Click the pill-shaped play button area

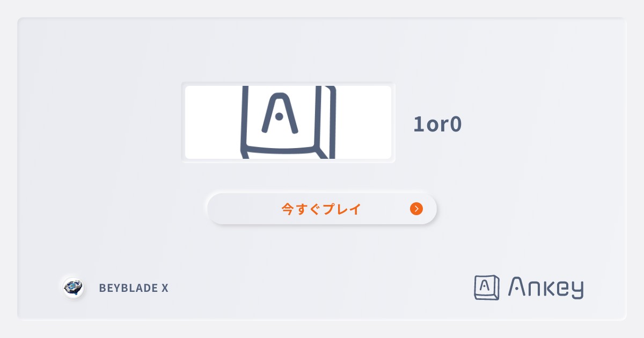point(320,209)
